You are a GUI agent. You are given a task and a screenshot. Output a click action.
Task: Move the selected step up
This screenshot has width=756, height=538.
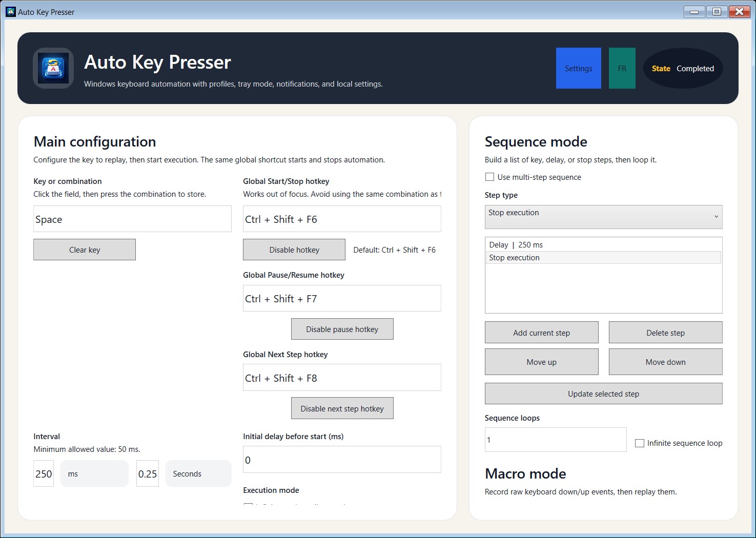tap(542, 362)
